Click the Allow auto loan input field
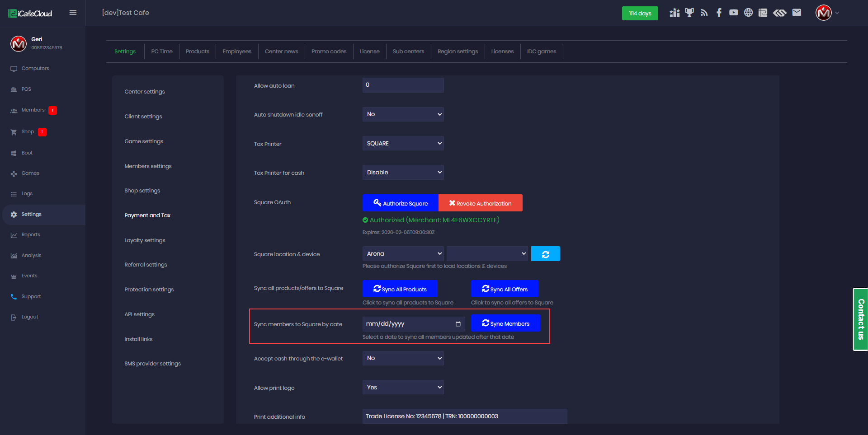Viewport: 868px width, 435px height. click(x=403, y=85)
